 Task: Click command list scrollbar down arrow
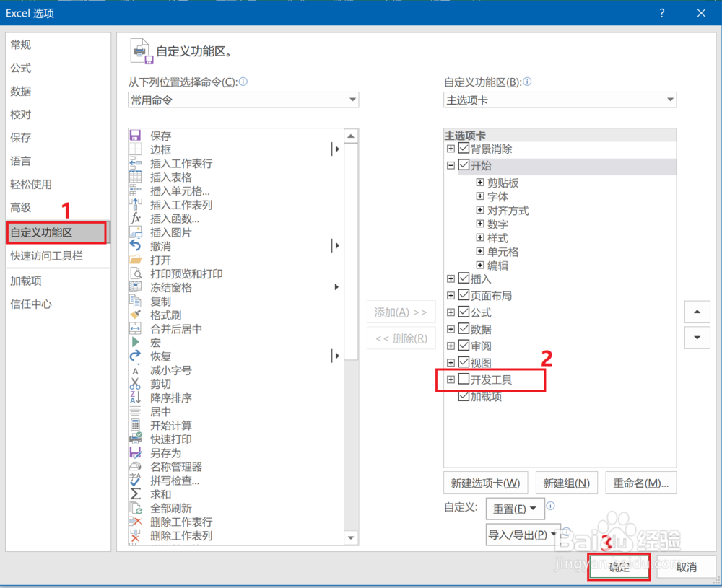coord(351,537)
